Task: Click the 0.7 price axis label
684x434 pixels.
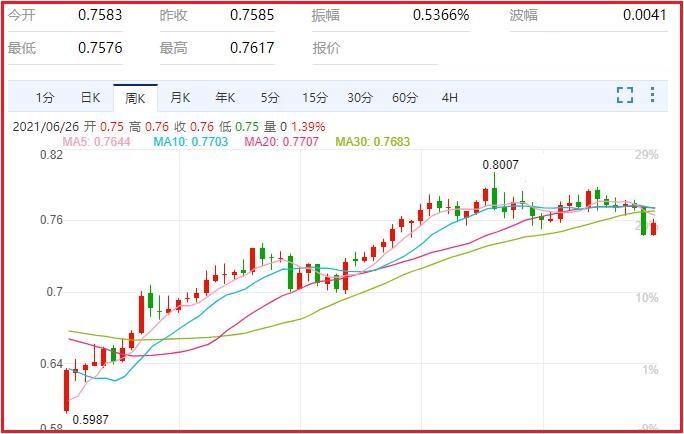Action: point(55,292)
